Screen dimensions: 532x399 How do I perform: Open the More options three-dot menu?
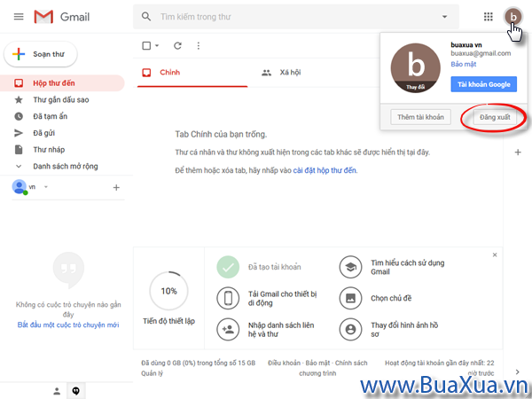(x=199, y=46)
